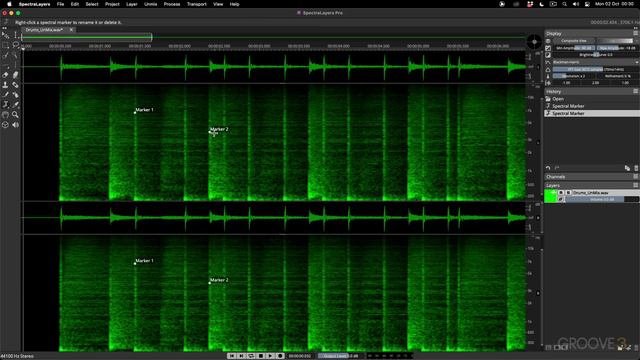Open the Unmix menu
Viewport: 640px width, 360px height.
[x=150, y=4]
